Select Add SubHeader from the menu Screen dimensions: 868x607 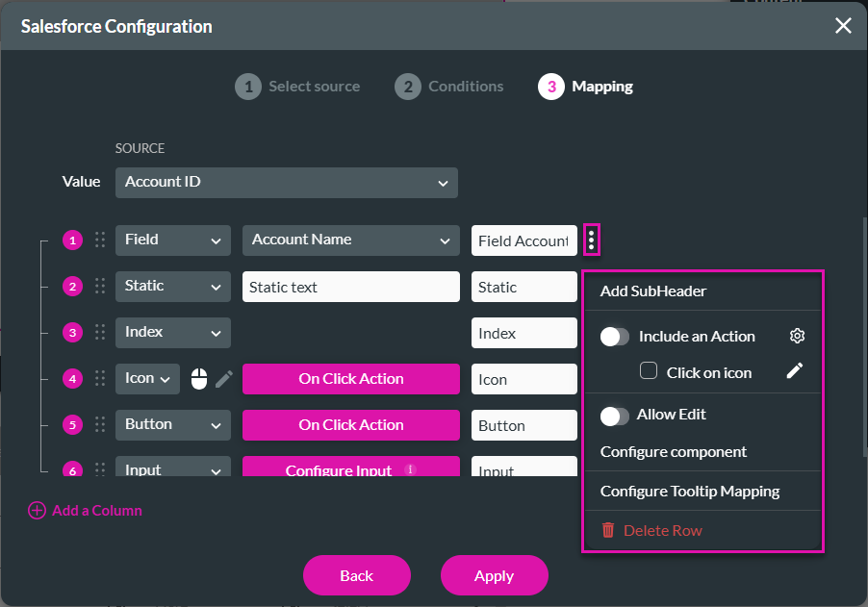(x=653, y=291)
